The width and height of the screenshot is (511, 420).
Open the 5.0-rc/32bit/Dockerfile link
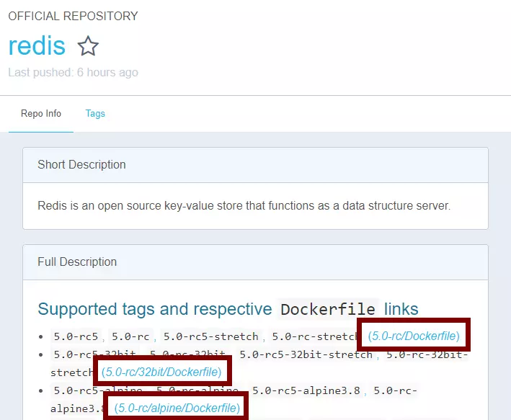pos(161,372)
